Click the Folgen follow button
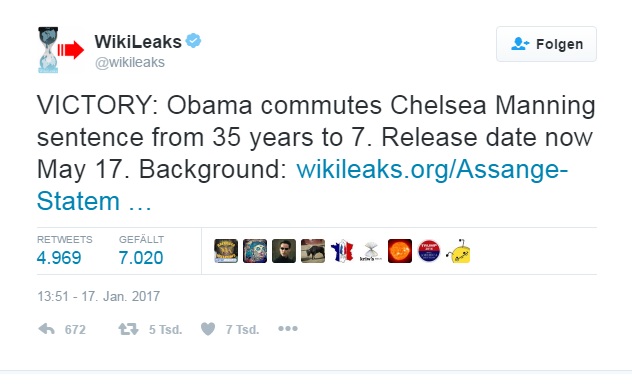 tap(546, 44)
